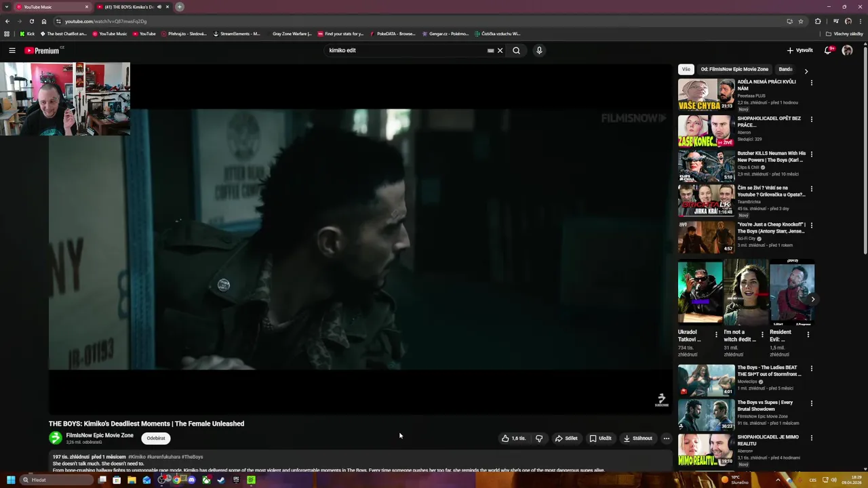This screenshot has height=488, width=868.
Task: Open SHOPAHOLICADEL OPĚT BEZ PRÁCE live thumbnail
Action: tap(706, 131)
